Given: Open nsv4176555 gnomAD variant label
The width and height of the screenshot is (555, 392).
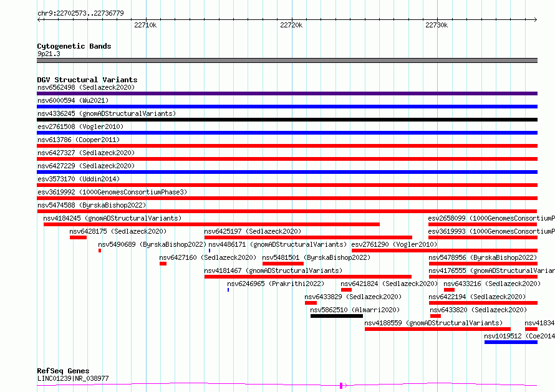Looking at the screenshot, I should (x=491, y=270).
